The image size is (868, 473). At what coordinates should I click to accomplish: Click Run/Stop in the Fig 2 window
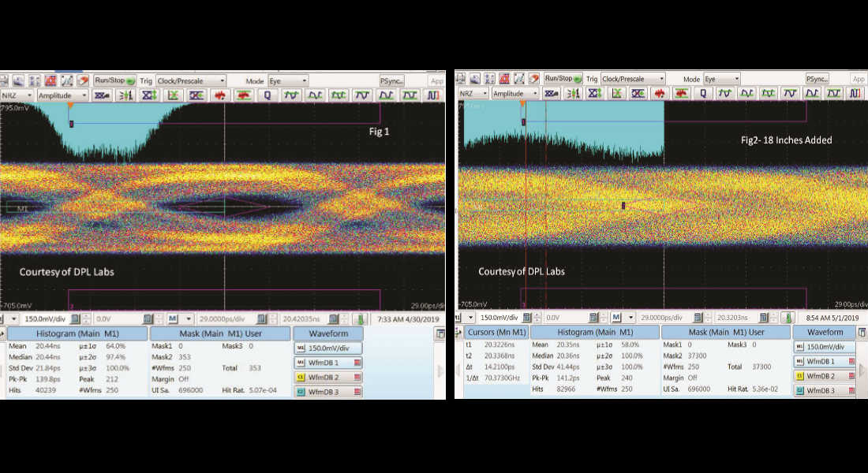(563, 79)
